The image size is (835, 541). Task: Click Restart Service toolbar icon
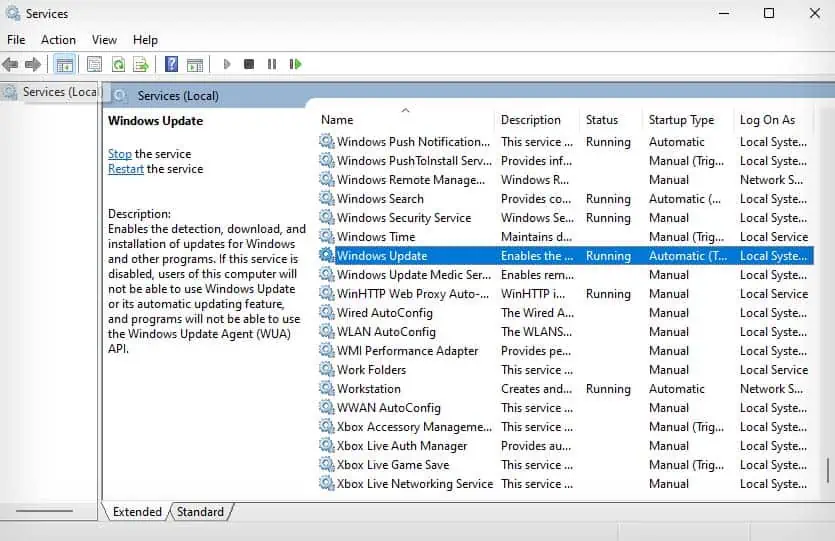tap(296, 64)
